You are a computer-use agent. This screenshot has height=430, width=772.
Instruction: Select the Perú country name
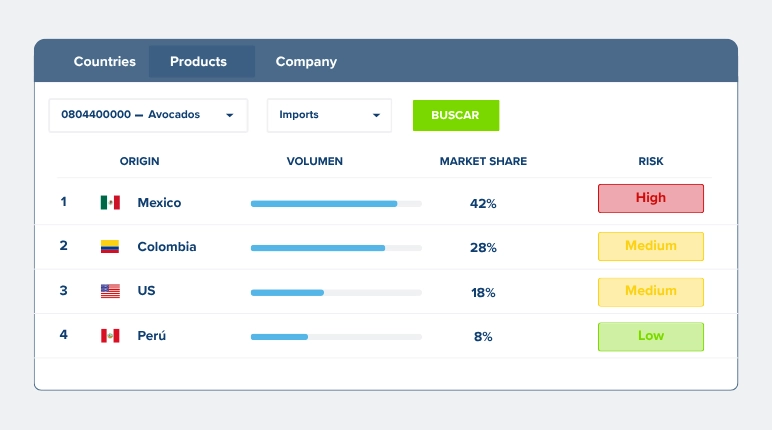pyautogui.click(x=152, y=335)
